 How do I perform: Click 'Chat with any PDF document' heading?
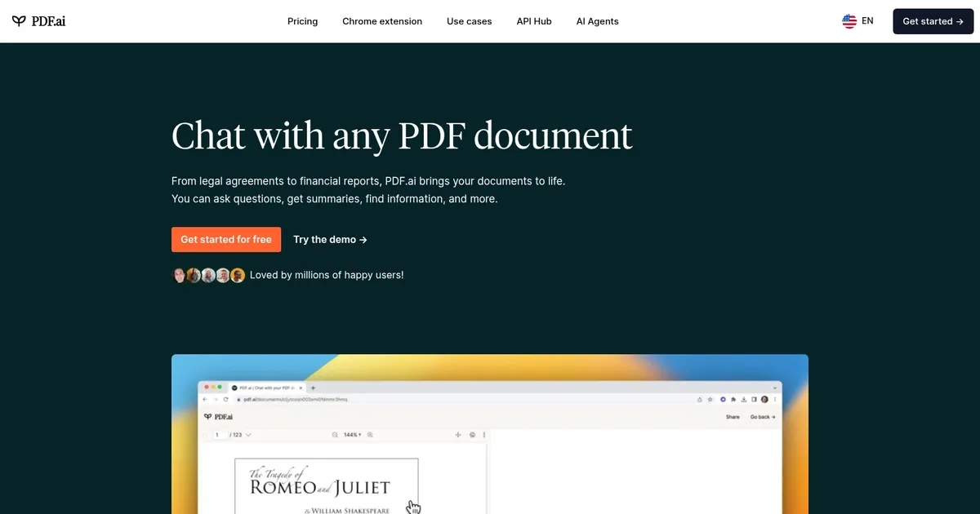pos(402,135)
